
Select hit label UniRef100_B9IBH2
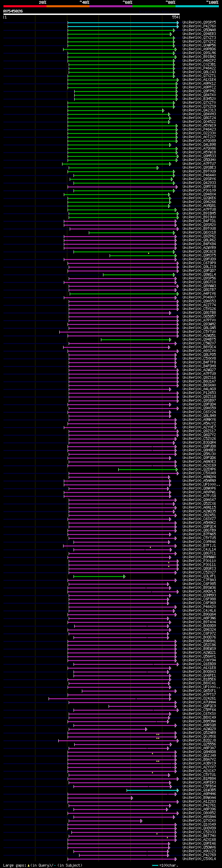pos(199,57)
